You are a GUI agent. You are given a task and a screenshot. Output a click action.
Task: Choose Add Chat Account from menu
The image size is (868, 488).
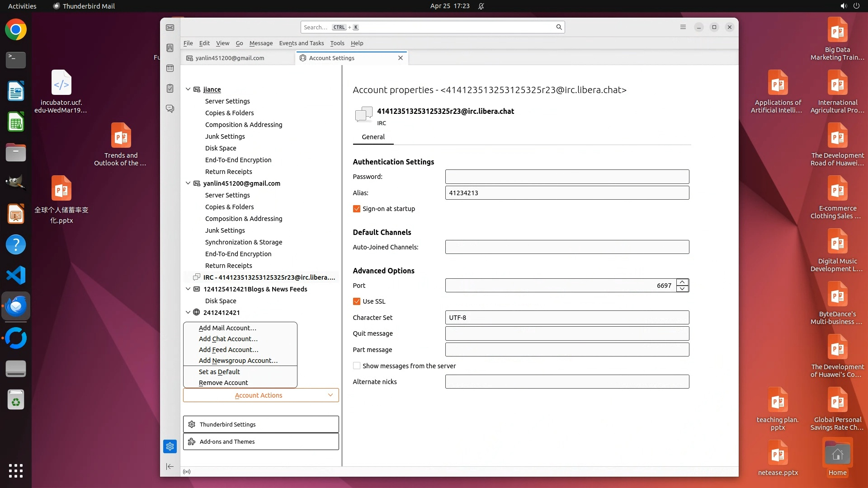(x=228, y=339)
